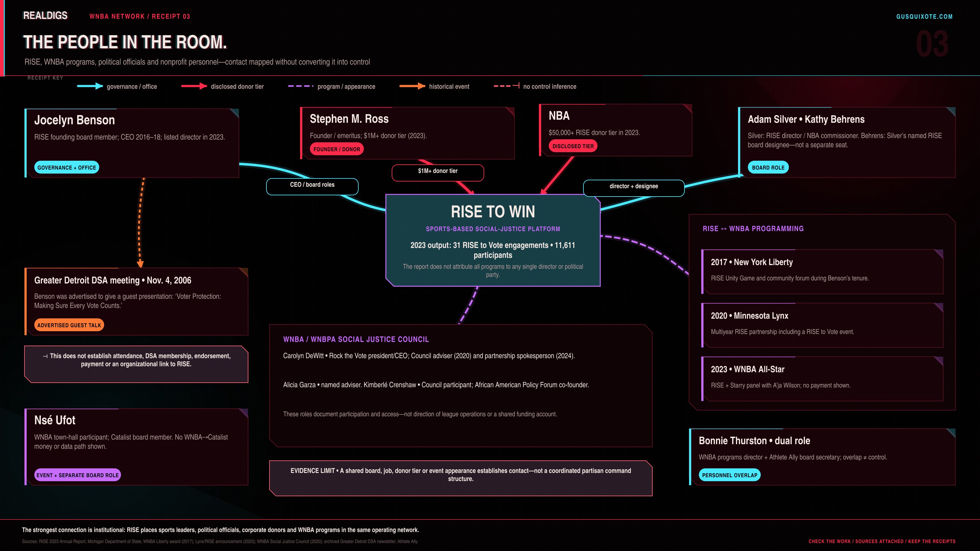Open the GUSQUIXOTE.COM link
The height and width of the screenshot is (551, 980).
[x=925, y=16]
